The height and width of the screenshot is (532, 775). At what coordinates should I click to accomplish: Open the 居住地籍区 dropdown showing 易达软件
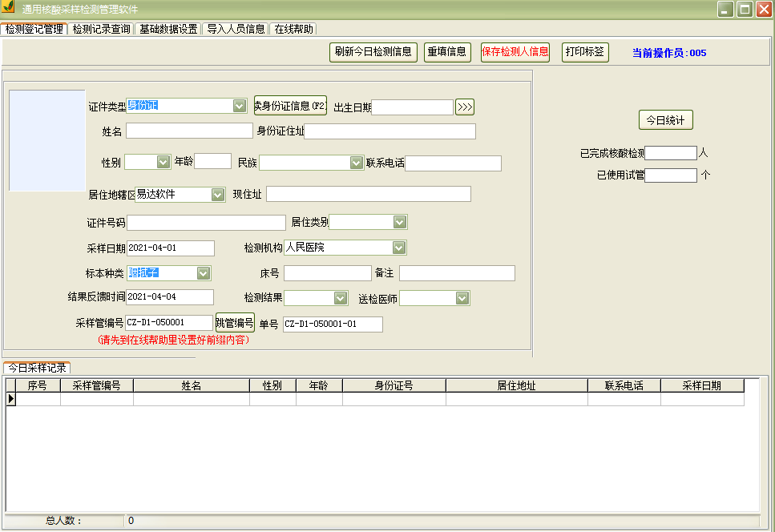click(x=217, y=193)
